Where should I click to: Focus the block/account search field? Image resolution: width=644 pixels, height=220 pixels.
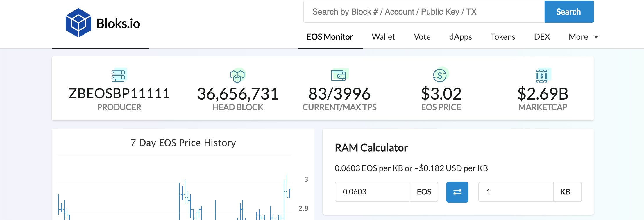coord(424,12)
